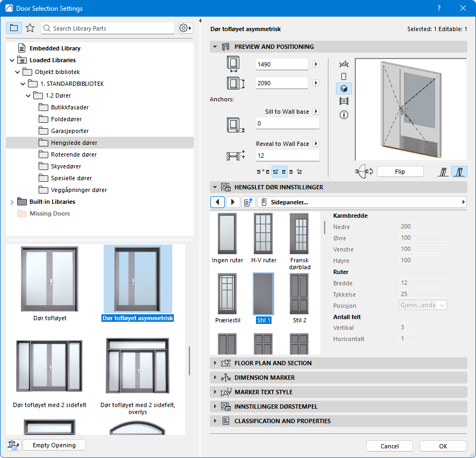Confirm settings with OK
This screenshot has width=476, height=458.
(x=443, y=446)
